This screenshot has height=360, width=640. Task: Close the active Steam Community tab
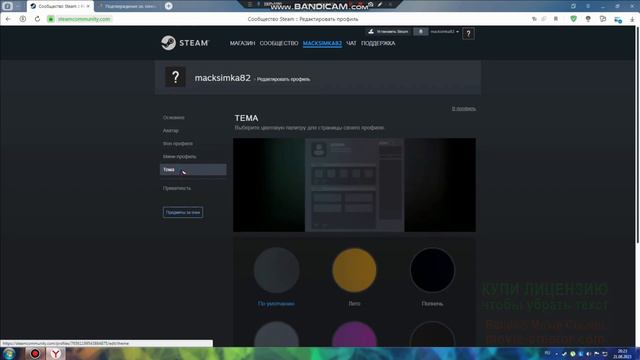[x=88, y=6]
